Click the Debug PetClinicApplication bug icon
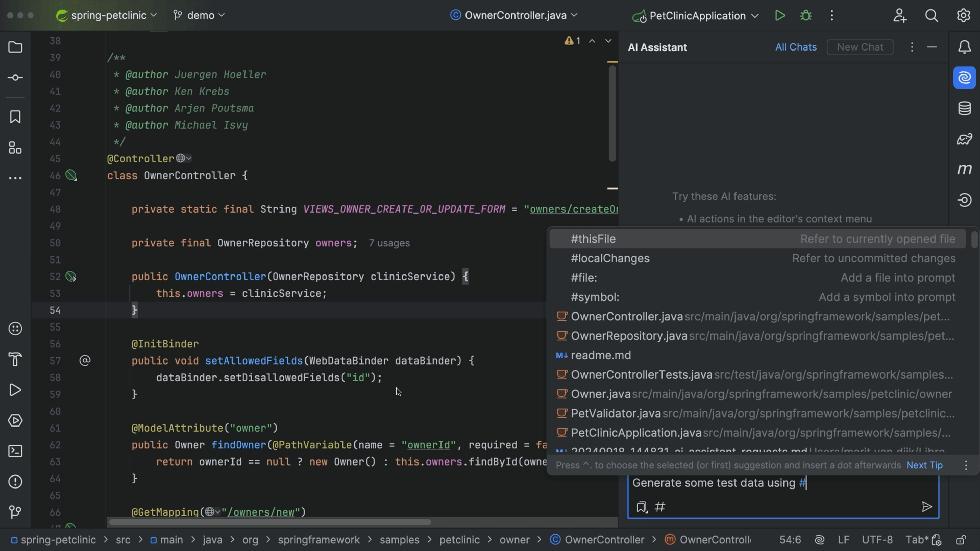980x551 pixels. [x=806, y=16]
